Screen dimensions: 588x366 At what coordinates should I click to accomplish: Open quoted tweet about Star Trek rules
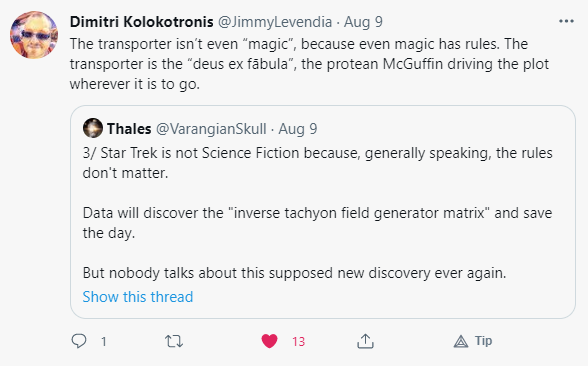point(323,212)
